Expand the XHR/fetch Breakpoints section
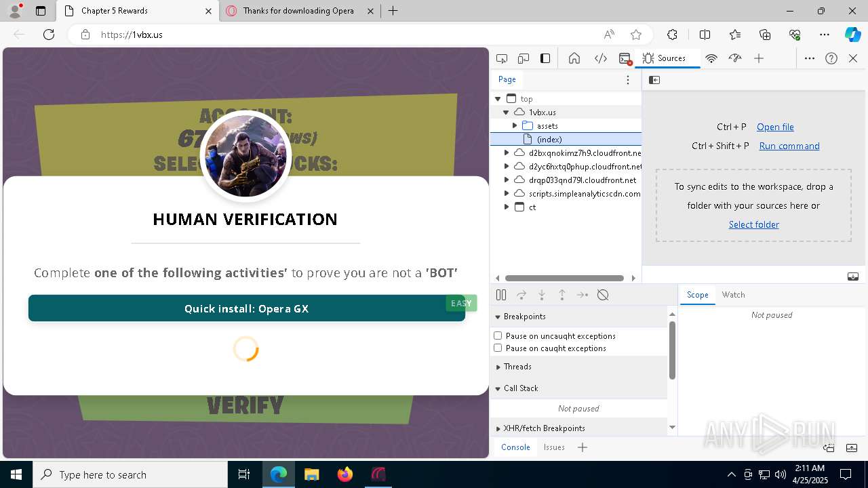Viewport: 868px width, 488px height. [x=498, y=428]
